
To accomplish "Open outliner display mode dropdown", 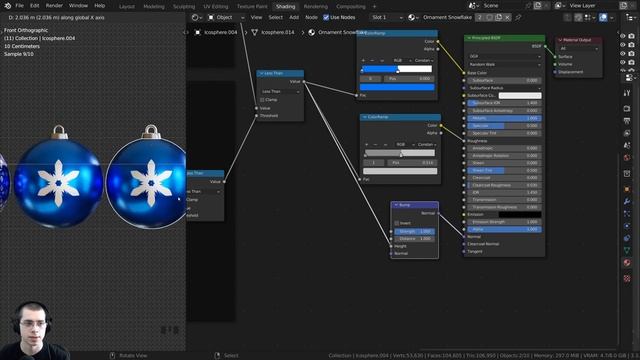I will 630,18.
